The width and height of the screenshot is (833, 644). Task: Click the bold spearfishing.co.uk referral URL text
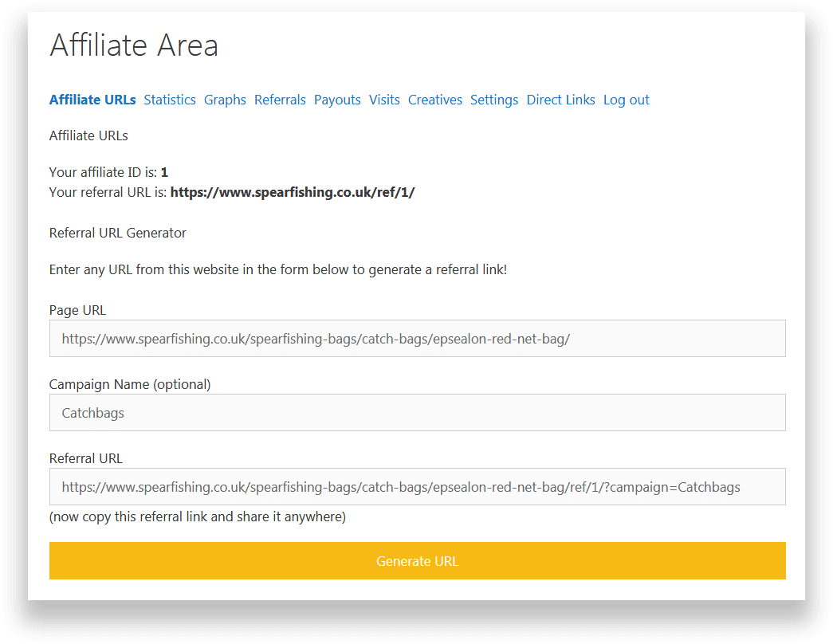293,192
